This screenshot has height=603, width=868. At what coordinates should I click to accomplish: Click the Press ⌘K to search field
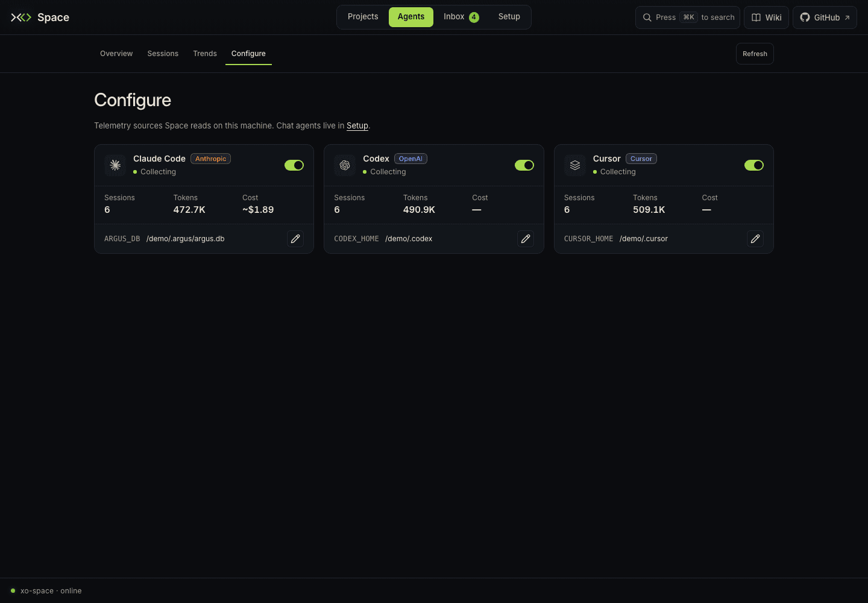688,17
